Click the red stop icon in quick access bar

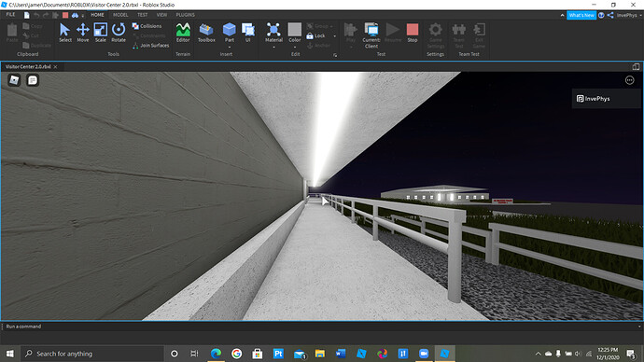pos(65,15)
